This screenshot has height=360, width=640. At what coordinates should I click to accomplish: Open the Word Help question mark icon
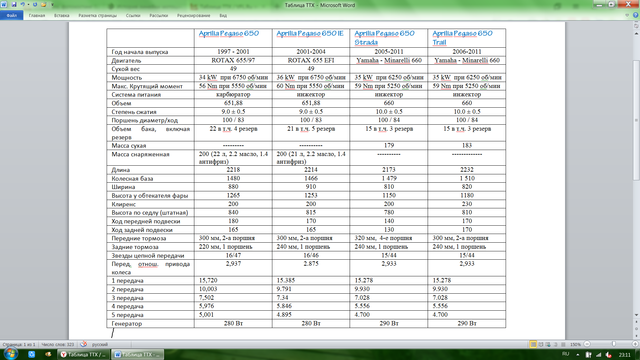[636, 16]
